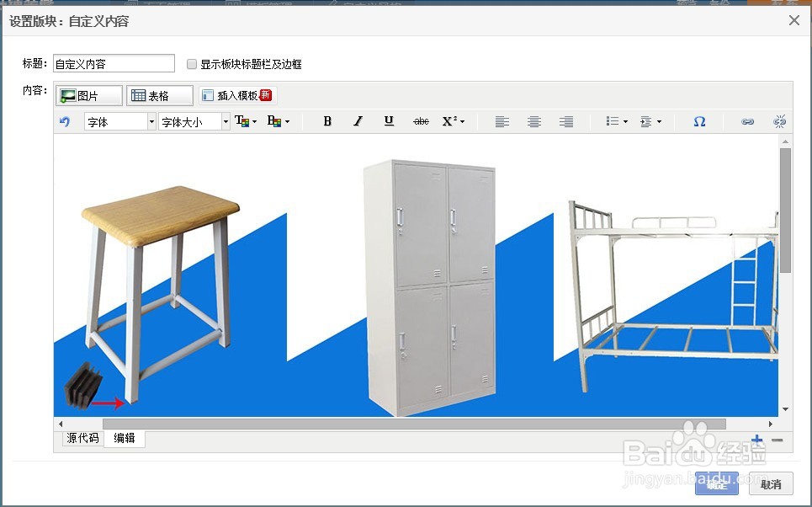Image resolution: width=812 pixels, height=507 pixels.
Task: Click the 确定 confirm button
Action: pos(717,483)
